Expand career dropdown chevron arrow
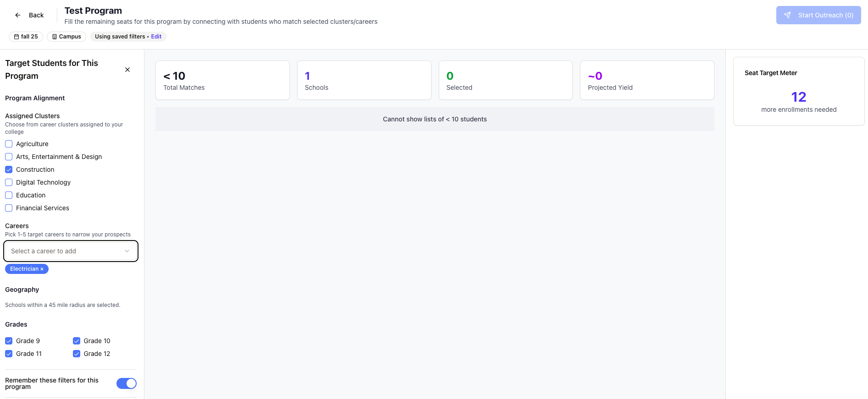868x399 pixels. coord(127,251)
